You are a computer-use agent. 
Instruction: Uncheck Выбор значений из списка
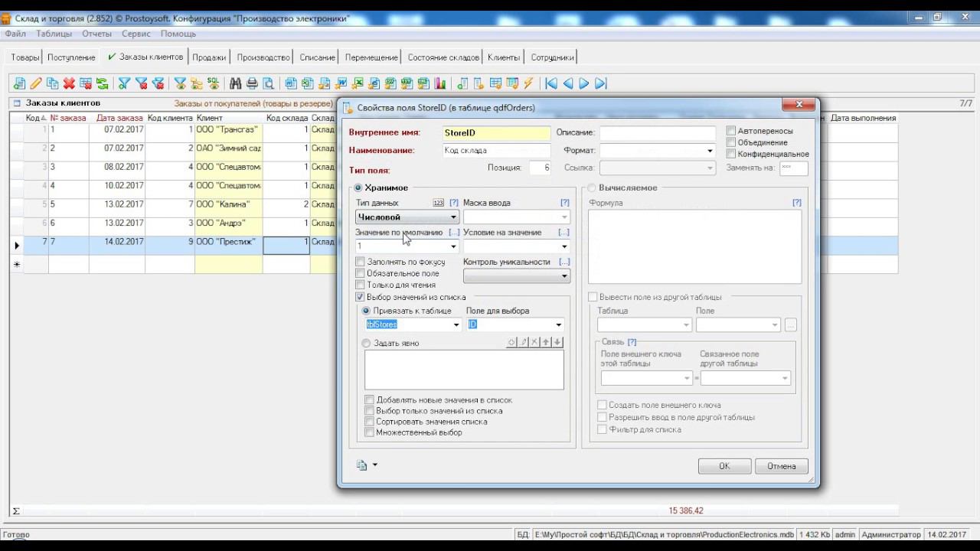pos(360,297)
